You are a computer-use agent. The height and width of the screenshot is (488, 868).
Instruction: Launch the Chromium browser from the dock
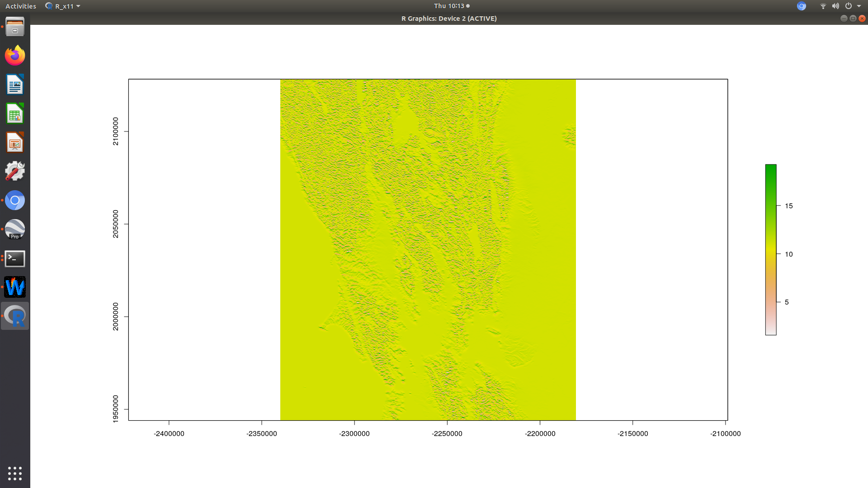click(x=15, y=200)
